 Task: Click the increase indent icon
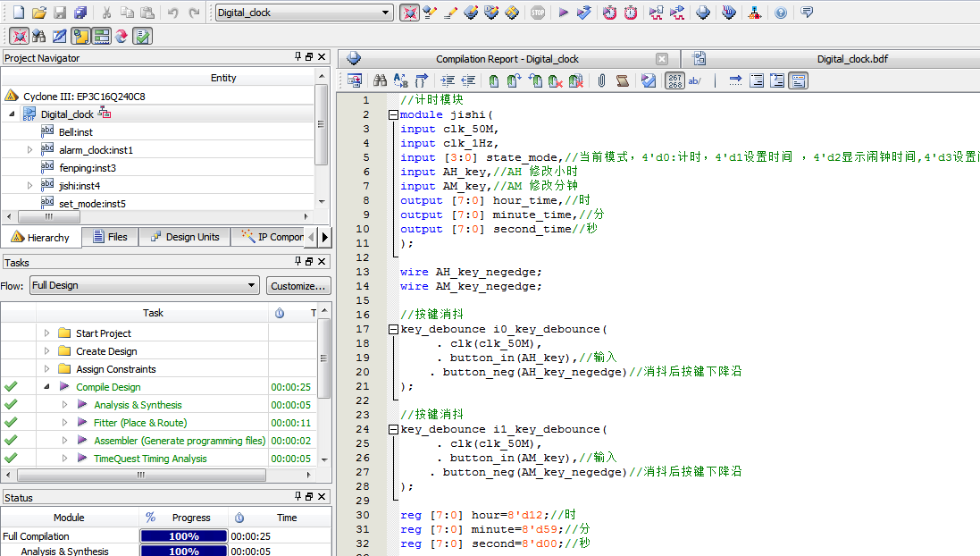point(448,80)
